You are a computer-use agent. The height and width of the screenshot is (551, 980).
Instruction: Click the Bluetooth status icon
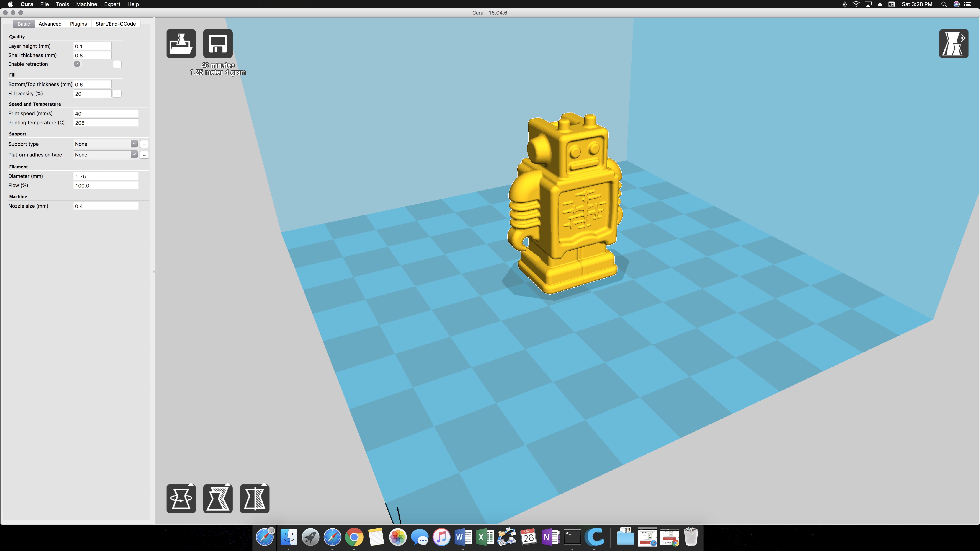[844, 4]
